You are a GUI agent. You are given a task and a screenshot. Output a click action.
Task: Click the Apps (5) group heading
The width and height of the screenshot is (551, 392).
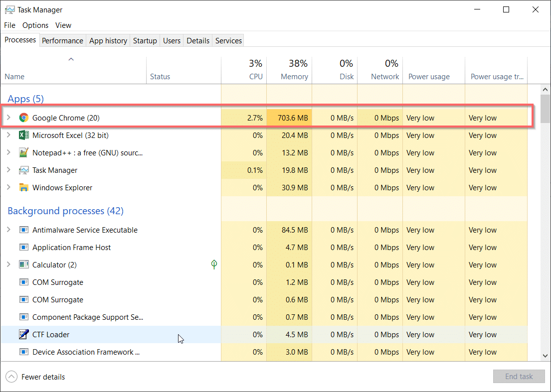pos(25,99)
